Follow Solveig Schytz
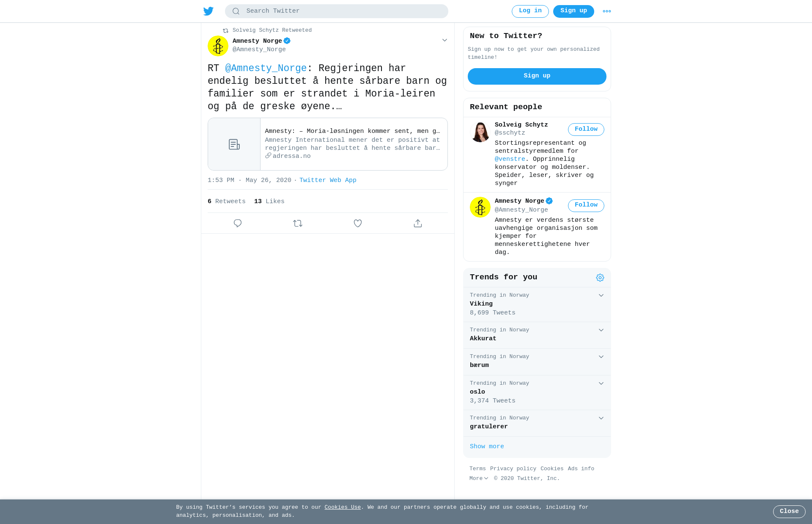 [586, 130]
